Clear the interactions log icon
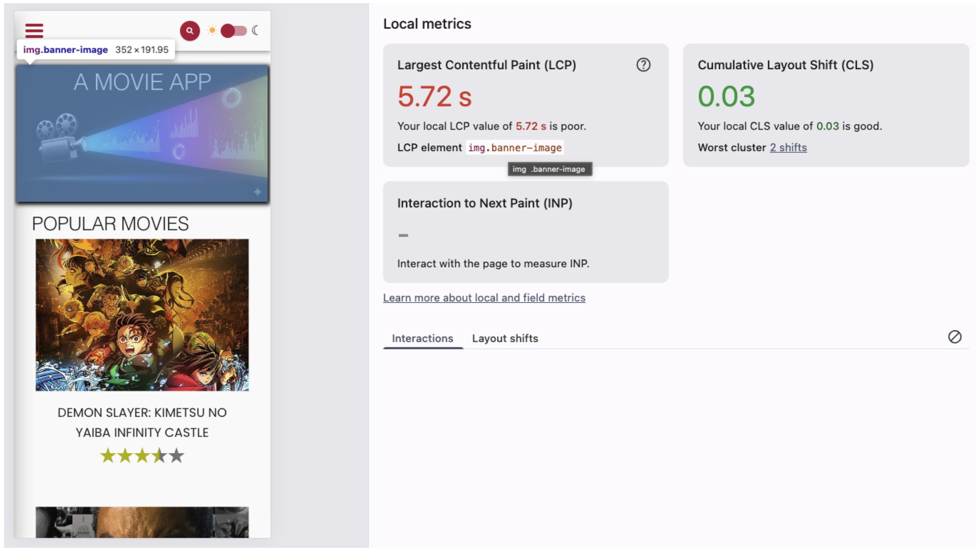This screenshot has width=980, height=551. pyautogui.click(x=955, y=337)
